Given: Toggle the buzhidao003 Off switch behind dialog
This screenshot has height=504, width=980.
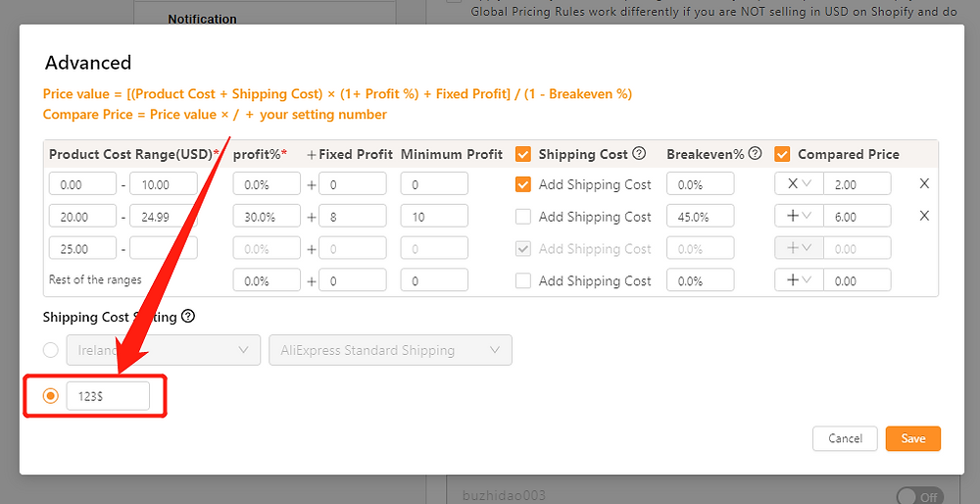Looking at the screenshot, I should 919,496.
